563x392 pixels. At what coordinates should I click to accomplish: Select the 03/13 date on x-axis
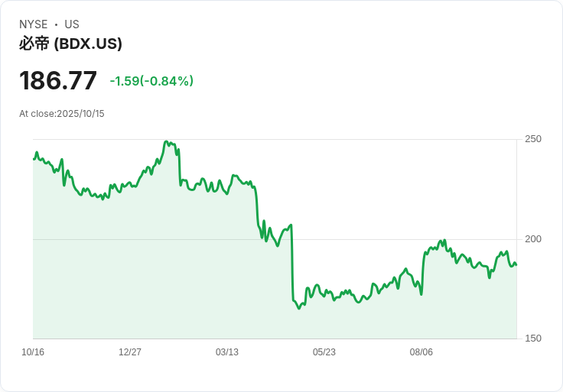(227, 352)
